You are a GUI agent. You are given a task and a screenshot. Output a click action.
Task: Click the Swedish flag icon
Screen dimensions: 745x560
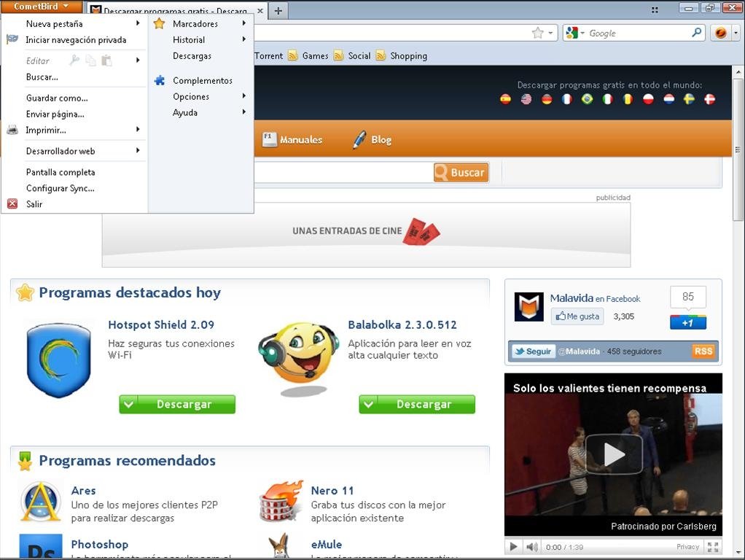coord(689,99)
